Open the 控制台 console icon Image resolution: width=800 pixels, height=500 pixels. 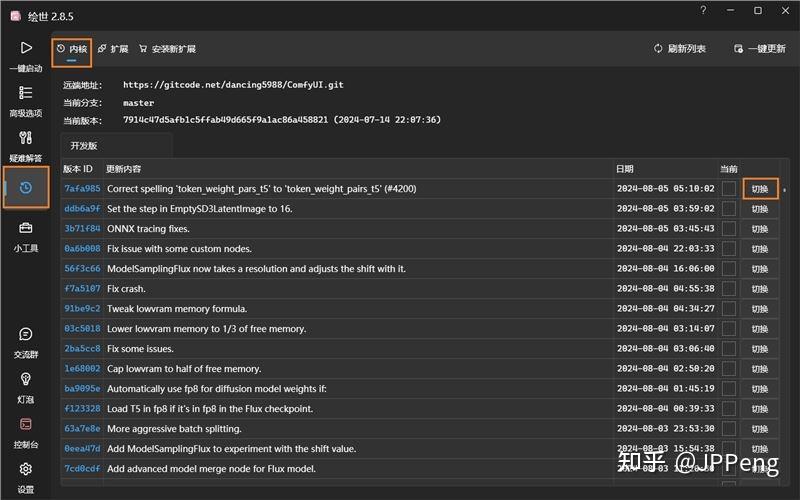pos(26,424)
